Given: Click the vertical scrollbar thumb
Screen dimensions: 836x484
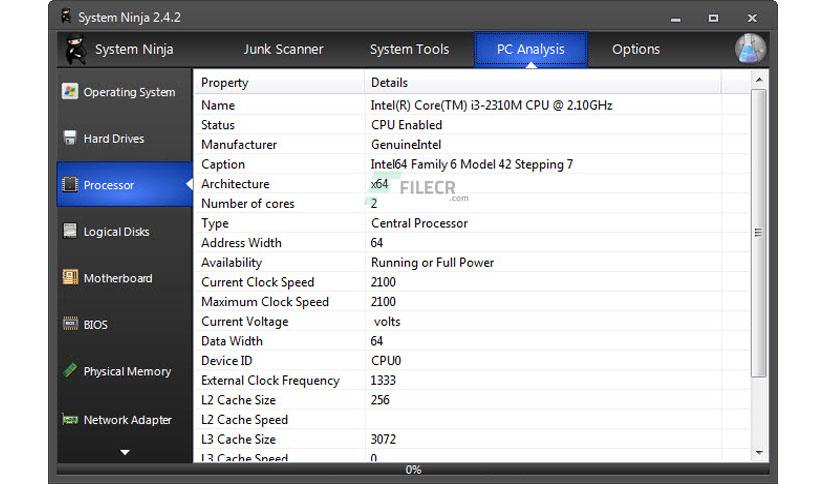Looking at the screenshot, I should point(759,233).
